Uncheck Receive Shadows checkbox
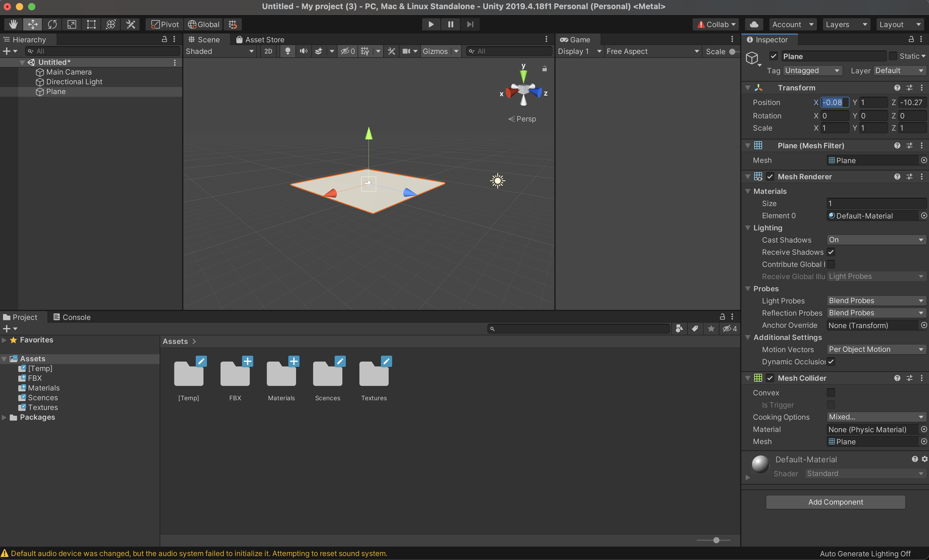Image resolution: width=929 pixels, height=560 pixels. click(x=831, y=252)
